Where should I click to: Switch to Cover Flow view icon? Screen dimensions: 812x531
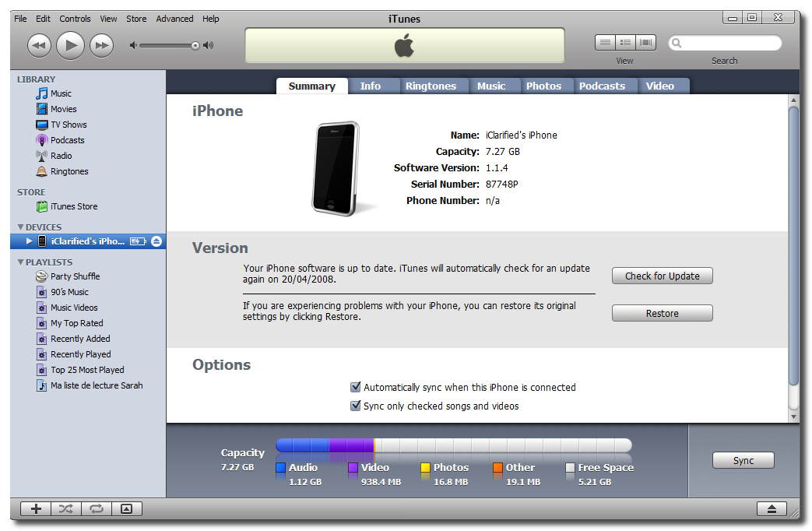645,43
